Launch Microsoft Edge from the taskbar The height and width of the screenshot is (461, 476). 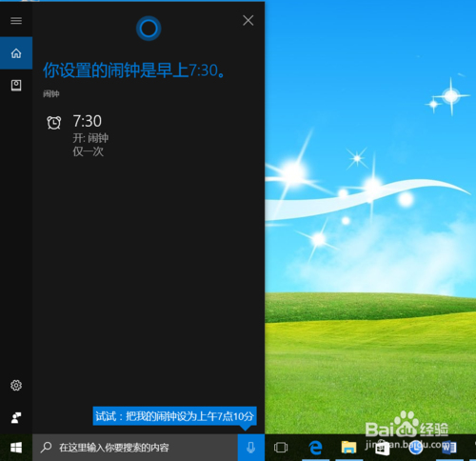point(315,448)
